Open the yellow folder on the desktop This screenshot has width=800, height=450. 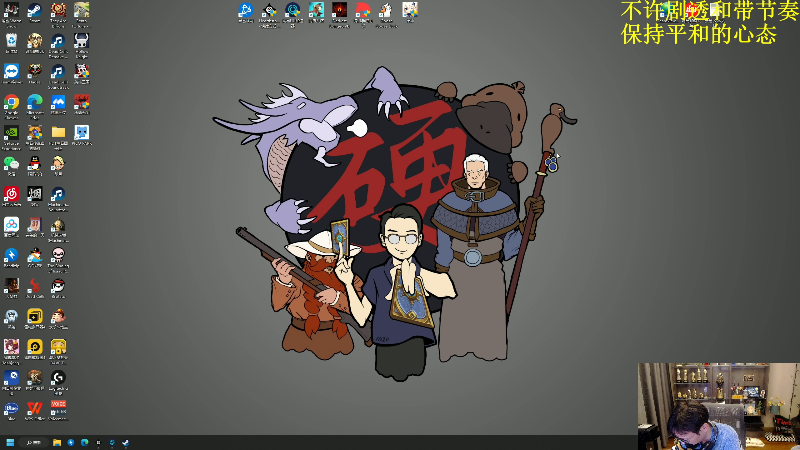point(58,133)
